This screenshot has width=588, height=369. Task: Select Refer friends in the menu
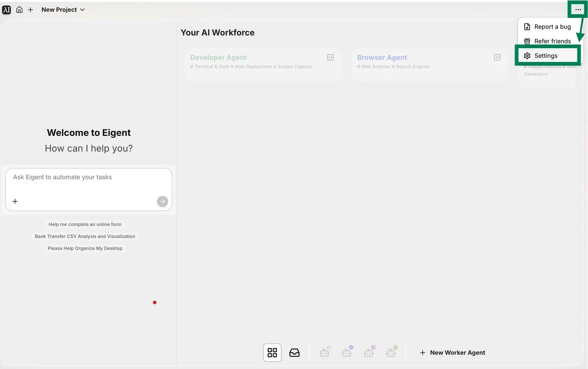pyautogui.click(x=548, y=41)
